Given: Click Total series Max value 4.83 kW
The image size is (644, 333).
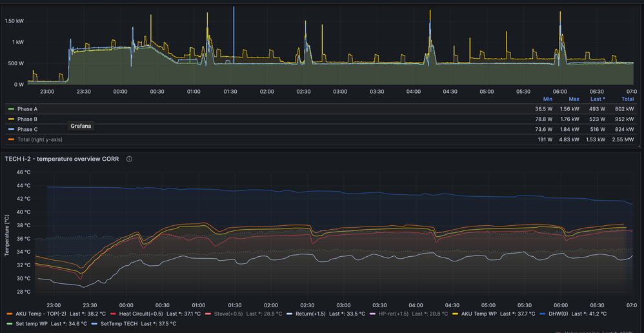Looking at the screenshot, I should coord(570,139).
